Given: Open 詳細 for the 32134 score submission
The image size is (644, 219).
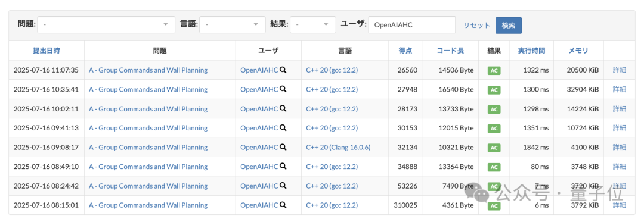Looking at the screenshot, I should (620, 147).
